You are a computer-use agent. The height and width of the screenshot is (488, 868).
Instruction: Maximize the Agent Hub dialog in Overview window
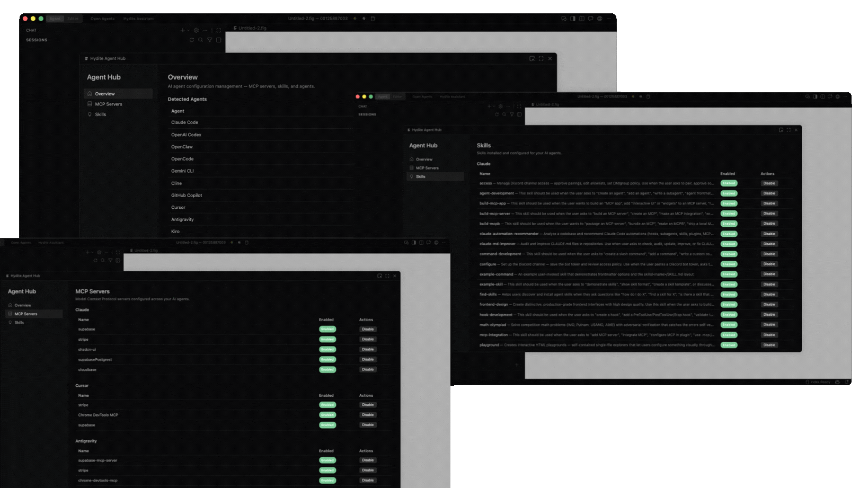coord(541,59)
